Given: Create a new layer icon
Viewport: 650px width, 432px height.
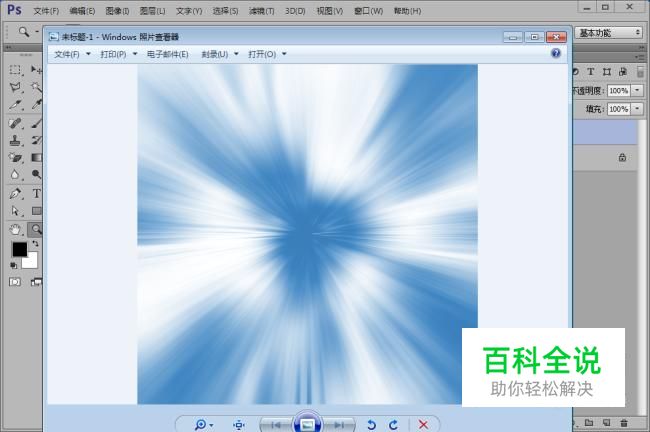Looking at the screenshot, I should pos(606,423).
